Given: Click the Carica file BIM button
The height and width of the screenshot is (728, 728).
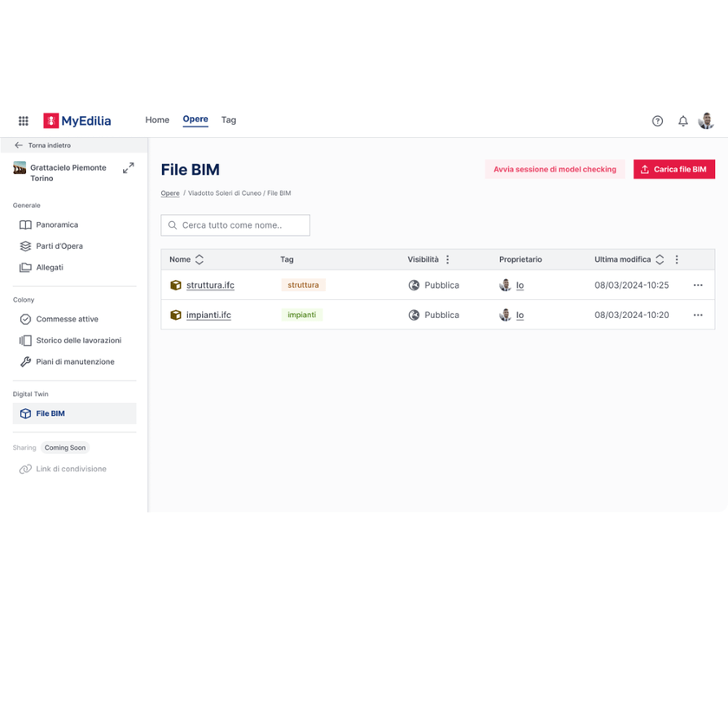Looking at the screenshot, I should click(x=673, y=169).
